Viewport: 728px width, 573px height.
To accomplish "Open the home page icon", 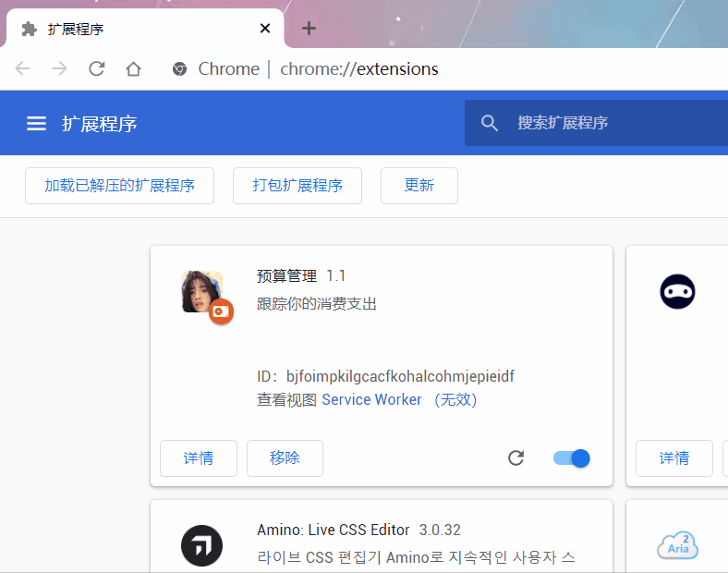I will click(x=133, y=68).
